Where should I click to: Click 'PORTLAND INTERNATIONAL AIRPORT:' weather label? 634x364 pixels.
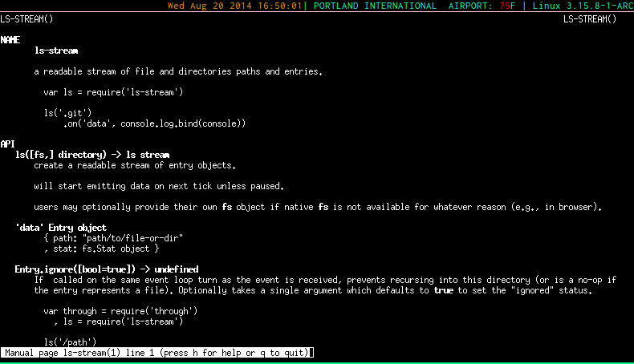[403, 6]
